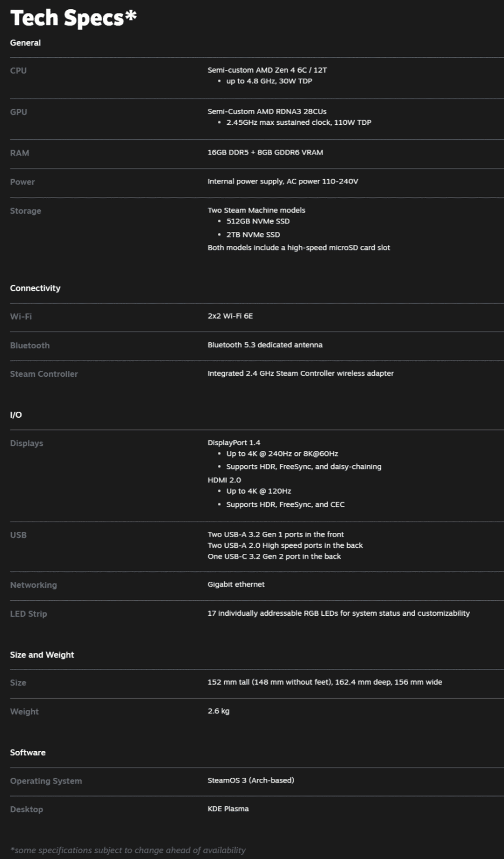The width and height of the screenshot is (504, 859).
Task: Click the GPU row label
Action: (x=18, y=112)
